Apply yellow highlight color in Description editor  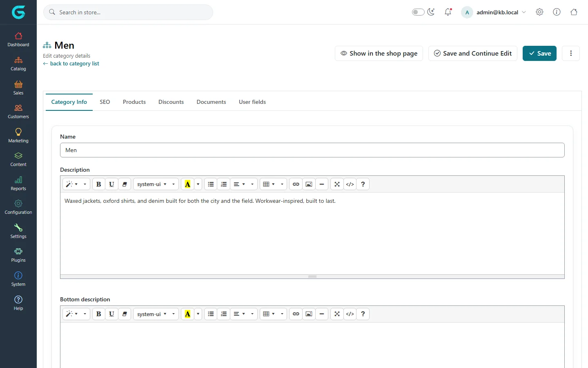(x=187, y=184)
